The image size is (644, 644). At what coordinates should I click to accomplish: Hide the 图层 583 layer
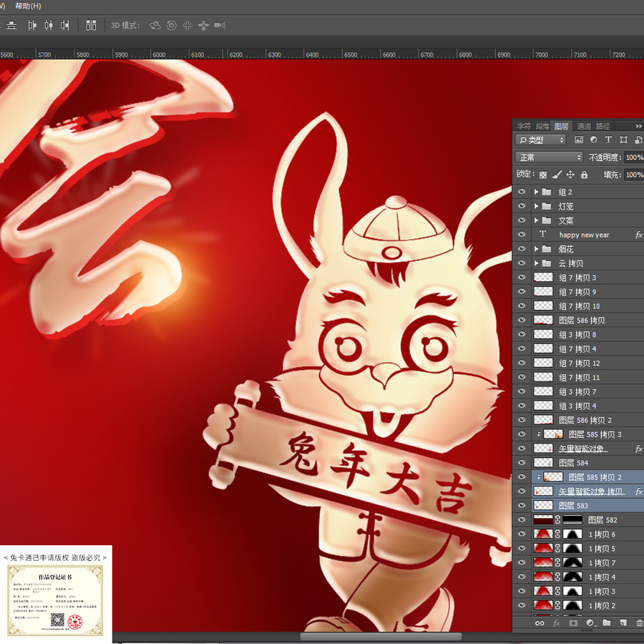pos(522,506)
